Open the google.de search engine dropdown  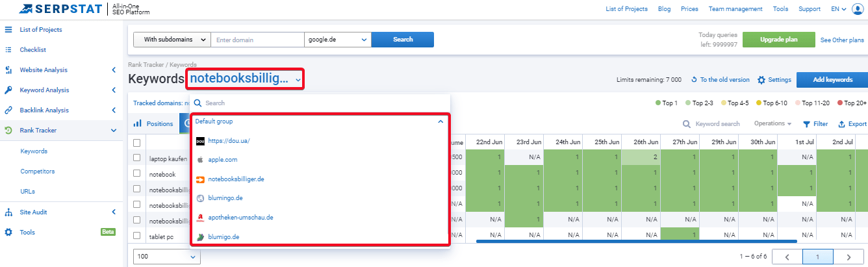coord(337,40)
